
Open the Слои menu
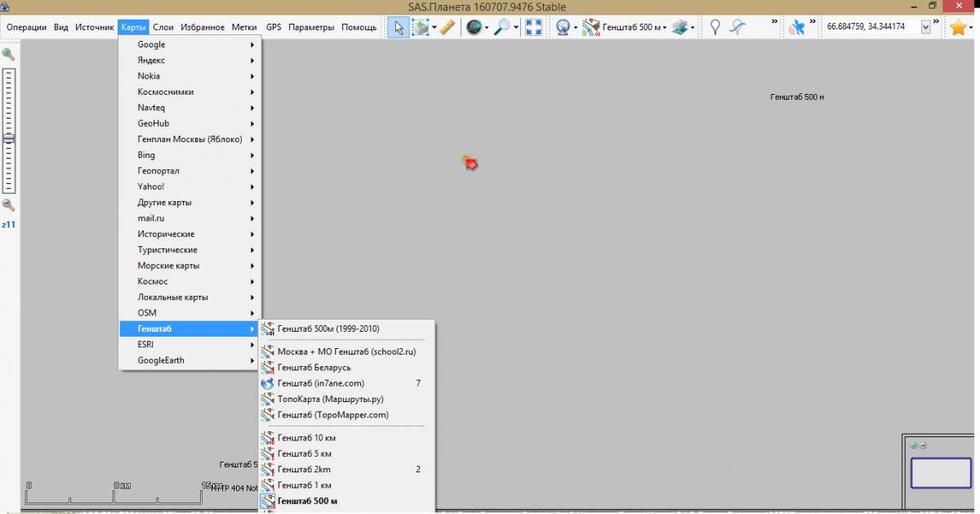(163, 27)
